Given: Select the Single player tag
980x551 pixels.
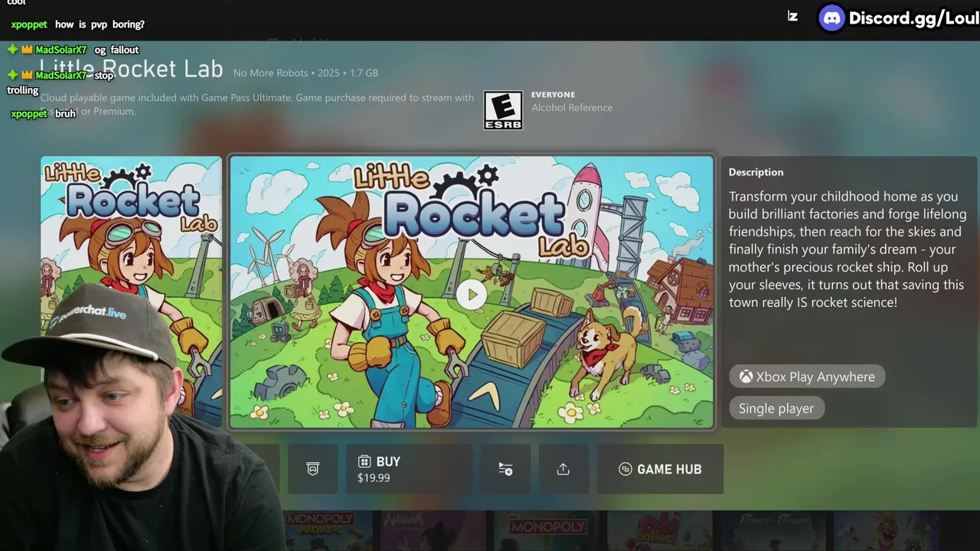Looking at the screenshot, I should (x=776, y=408).
